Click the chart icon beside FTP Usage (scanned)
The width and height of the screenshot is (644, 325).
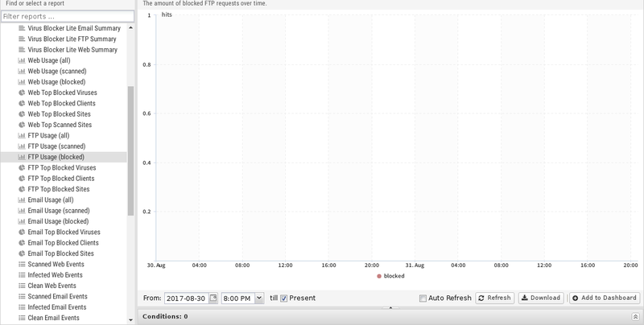22,146
